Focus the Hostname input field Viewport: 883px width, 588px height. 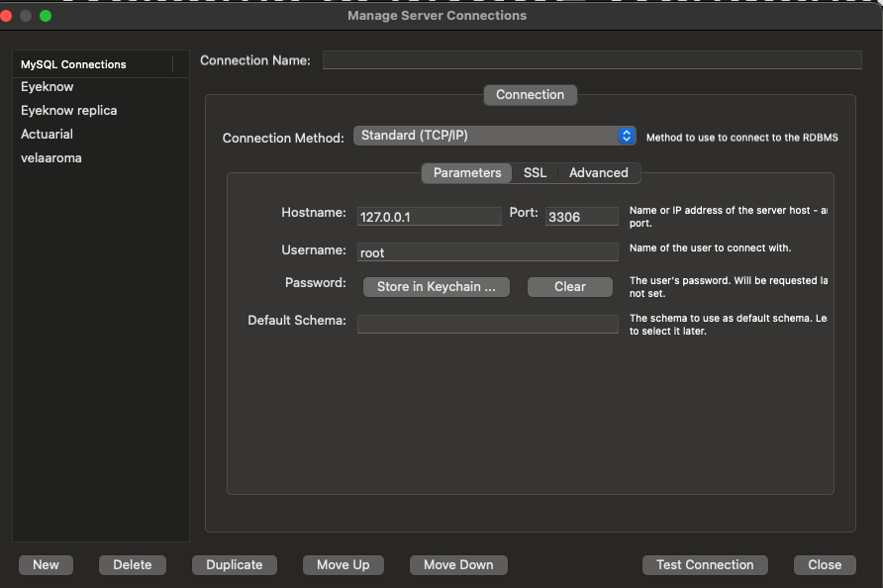click(429, 216)
